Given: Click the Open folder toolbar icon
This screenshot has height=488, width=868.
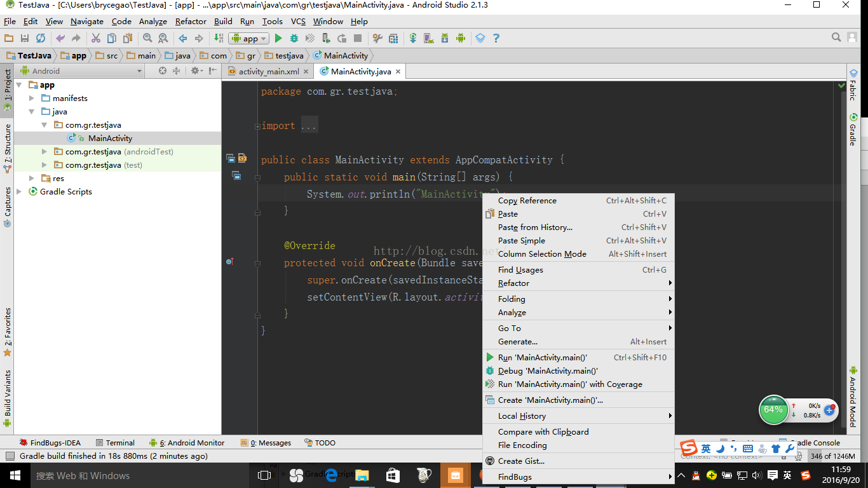Looking at the screenshot, I should point(9,38).
